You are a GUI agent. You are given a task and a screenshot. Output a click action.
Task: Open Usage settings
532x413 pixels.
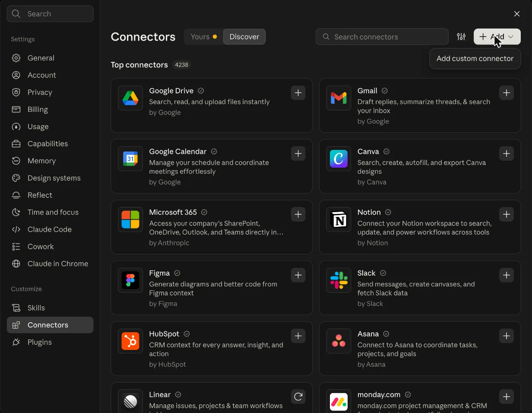coord(50,127)
